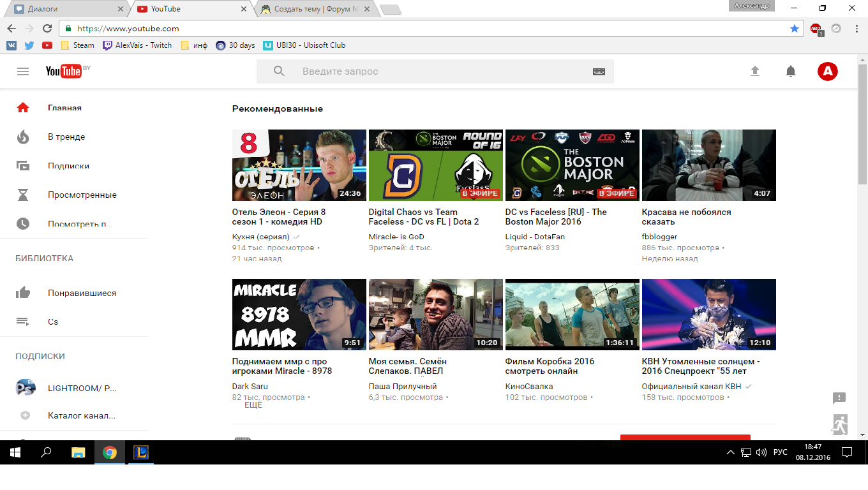Visit the Паша Прилучный channel
Viewport: 868px width, 490px height.
pos(403,386)
